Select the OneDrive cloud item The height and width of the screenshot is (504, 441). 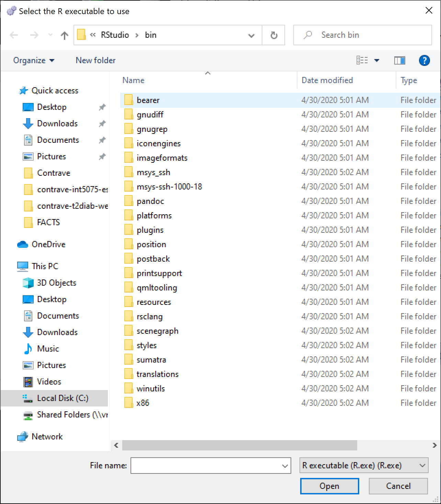pyautogui.click(x=48, y=244)
